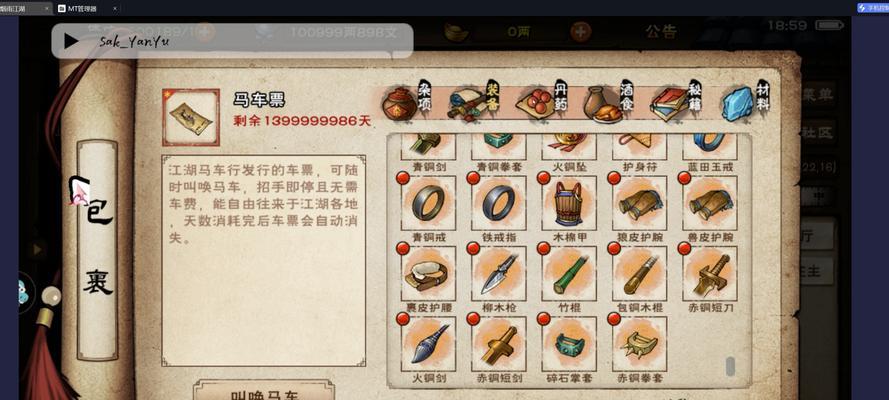Switch to the 杂项 category tab
Image resolution: width=889 pixels, height=400 pixels.
pos(406,101)
